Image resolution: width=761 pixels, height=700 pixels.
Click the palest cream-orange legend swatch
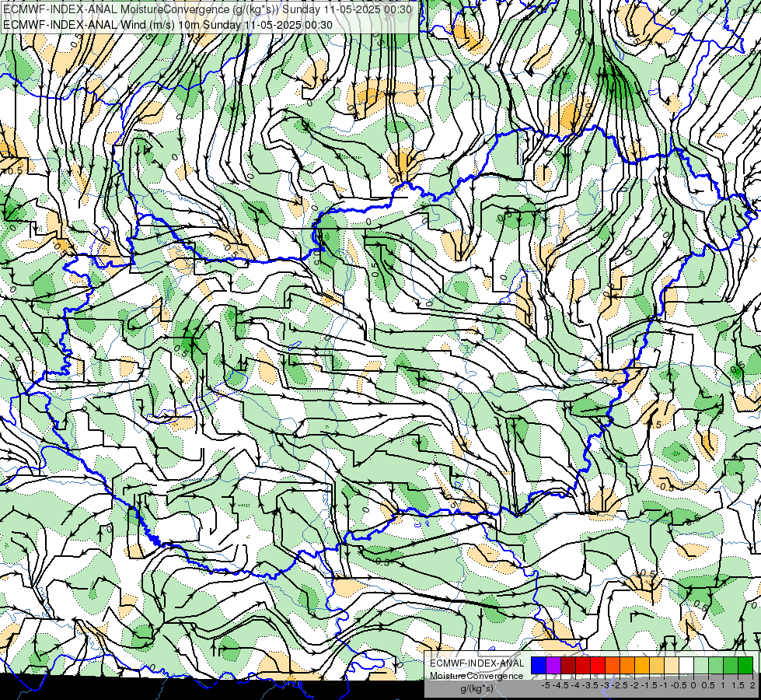[x=672, y=665]
